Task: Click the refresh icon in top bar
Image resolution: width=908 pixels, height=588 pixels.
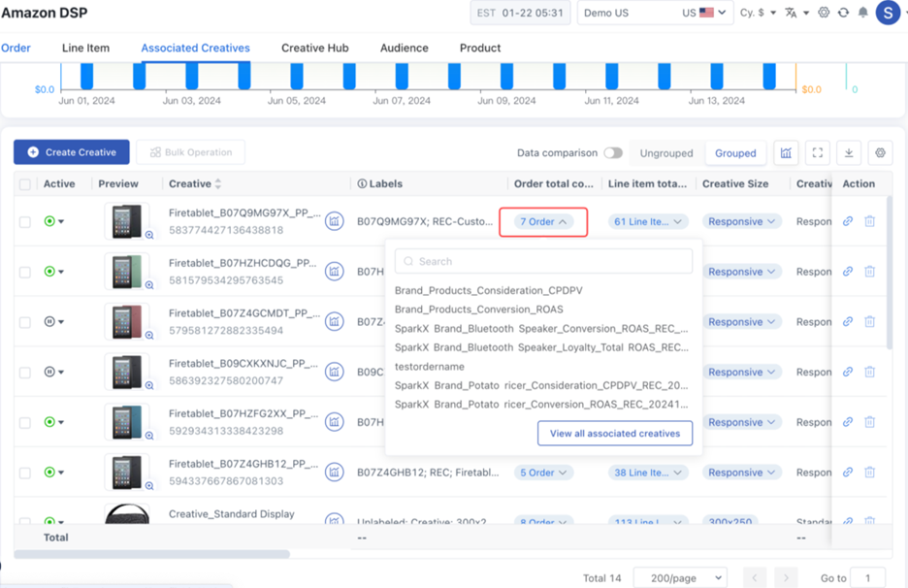Action: click(843, 13)
